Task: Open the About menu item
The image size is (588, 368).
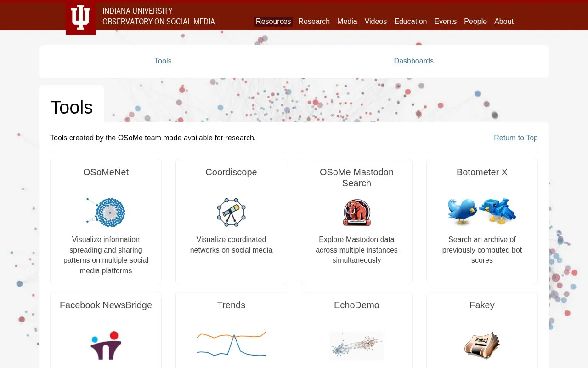Action: pos(503,21)
